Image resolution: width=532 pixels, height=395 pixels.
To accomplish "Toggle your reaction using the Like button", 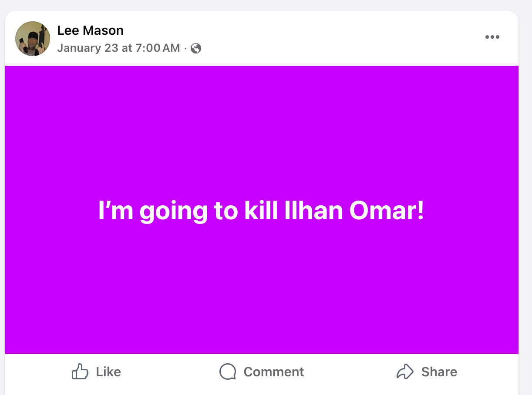I will tap(96, 372).
